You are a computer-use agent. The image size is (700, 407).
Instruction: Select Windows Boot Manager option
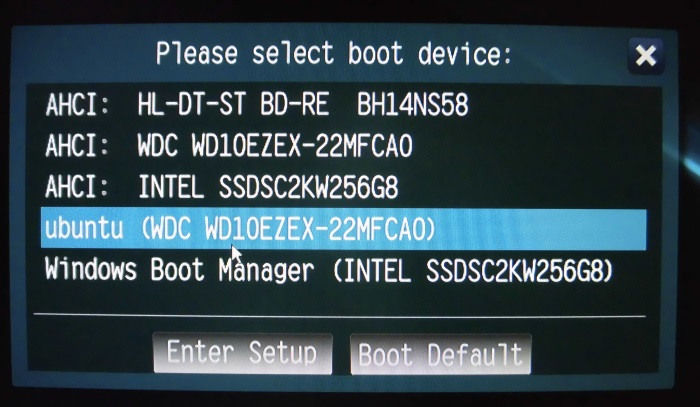[x=343, y=270]
